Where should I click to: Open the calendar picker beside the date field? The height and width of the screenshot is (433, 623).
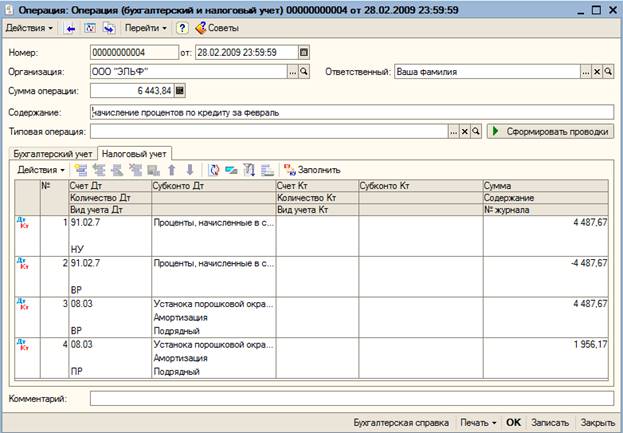coord(304,52)
